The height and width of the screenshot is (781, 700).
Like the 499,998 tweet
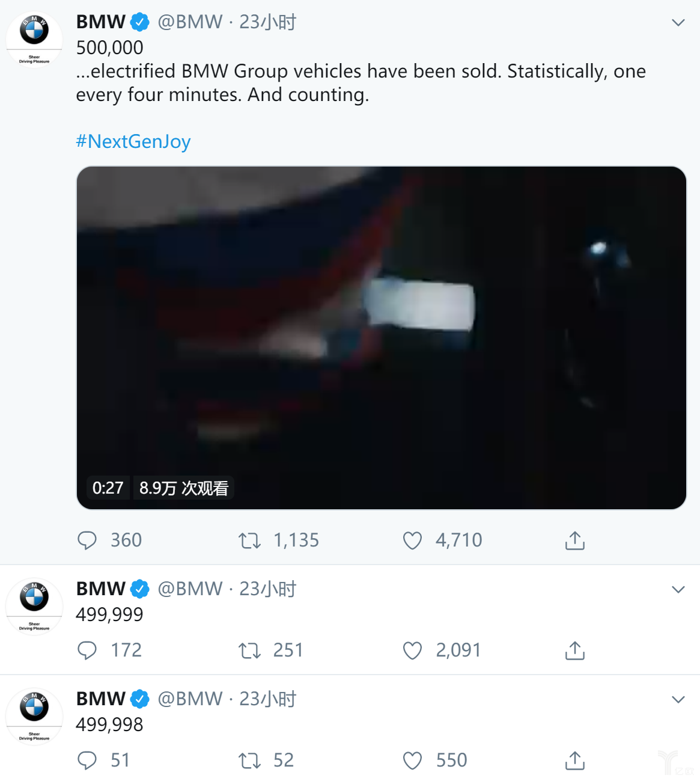tap(412, 761)
